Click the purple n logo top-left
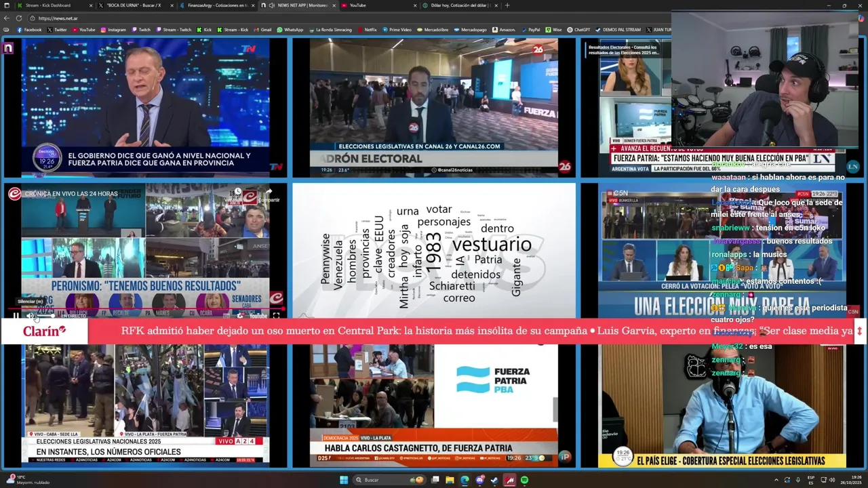This screenshot has width=868, height=488. click(x=7, y=48)
